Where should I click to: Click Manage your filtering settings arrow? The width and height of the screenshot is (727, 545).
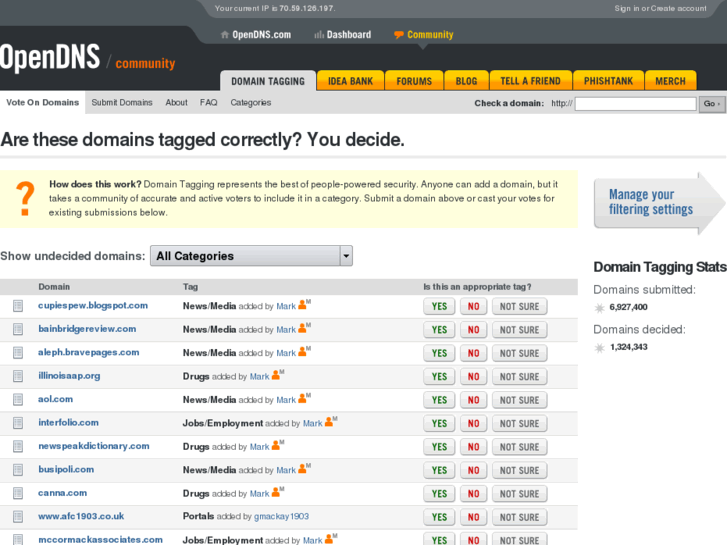[x=659, y=203]
